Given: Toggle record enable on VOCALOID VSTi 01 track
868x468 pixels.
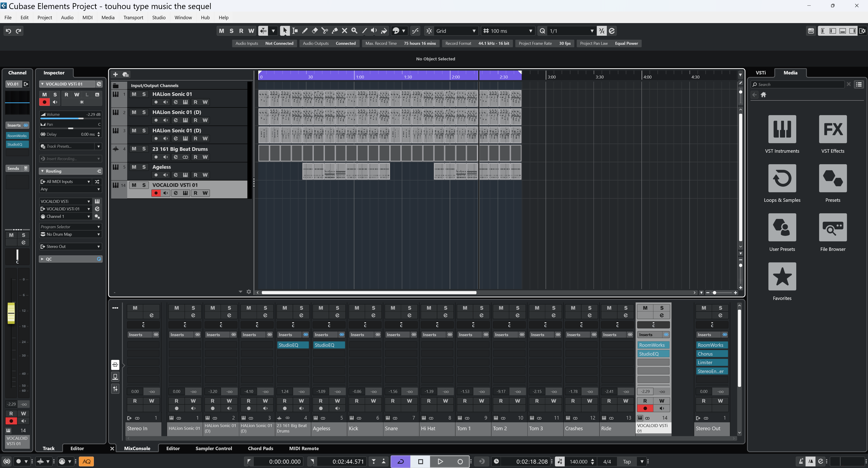Looking at the screenshot, I should (156, 193).
